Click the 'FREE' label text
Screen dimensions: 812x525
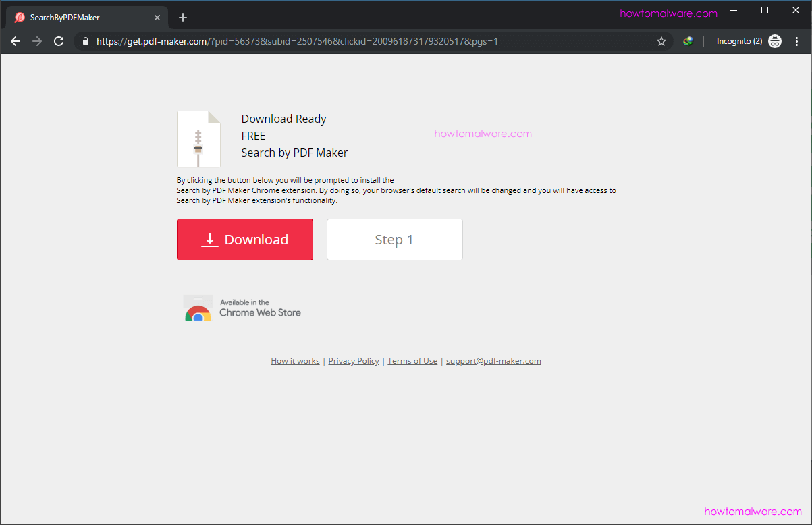tap(253, 136)
